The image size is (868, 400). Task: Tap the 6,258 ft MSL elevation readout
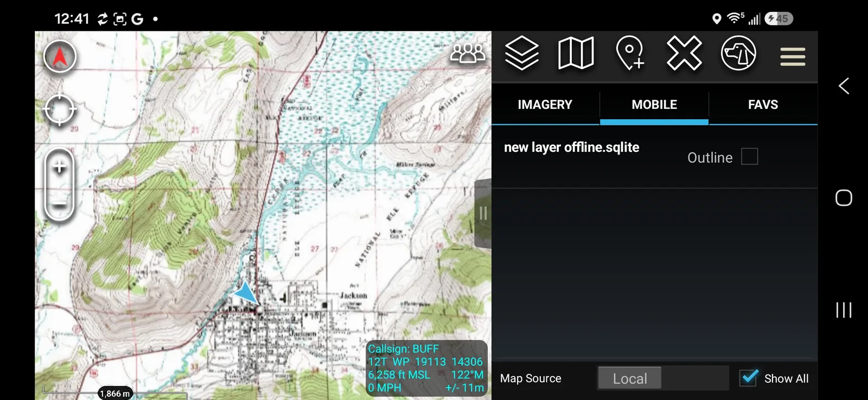(x=399, y=375)
